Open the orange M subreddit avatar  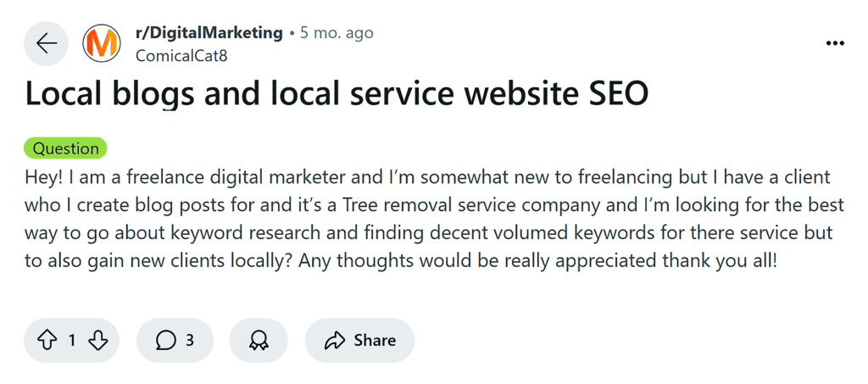point(102,43)
